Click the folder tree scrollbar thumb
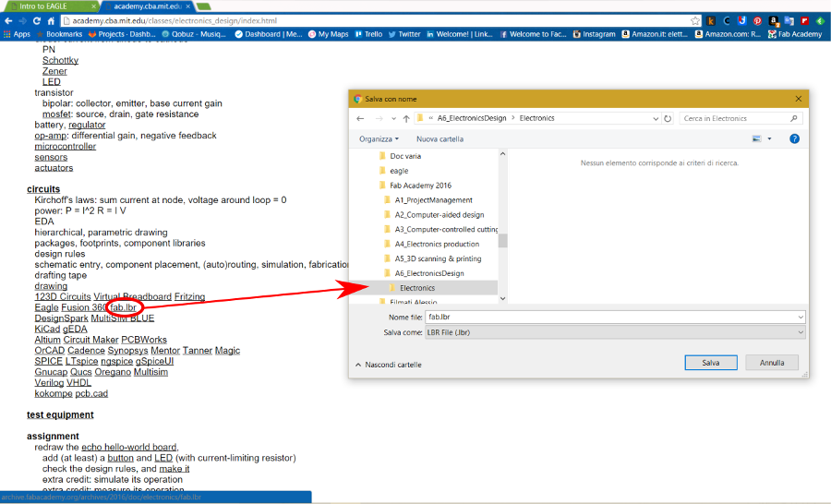 click(502, 241)
